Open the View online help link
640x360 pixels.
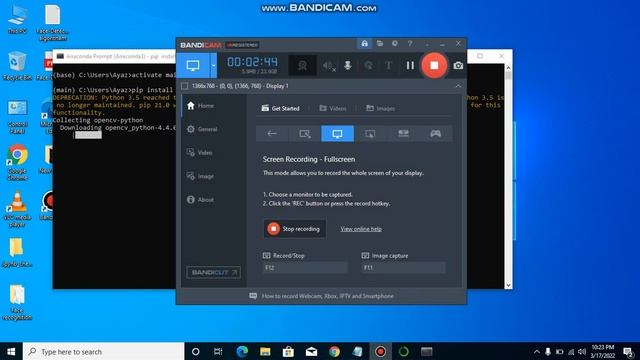[x=361, y=229]
